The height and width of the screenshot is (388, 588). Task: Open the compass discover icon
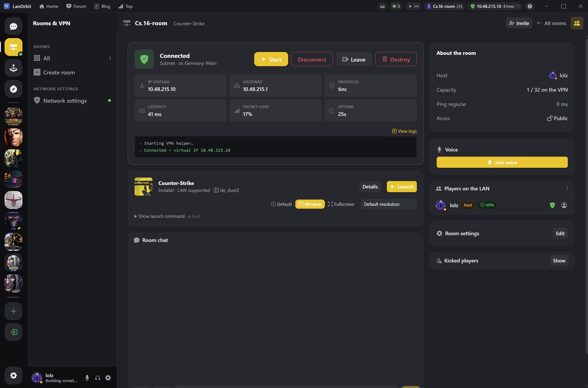pyautogui.click(x=13, y=89)
